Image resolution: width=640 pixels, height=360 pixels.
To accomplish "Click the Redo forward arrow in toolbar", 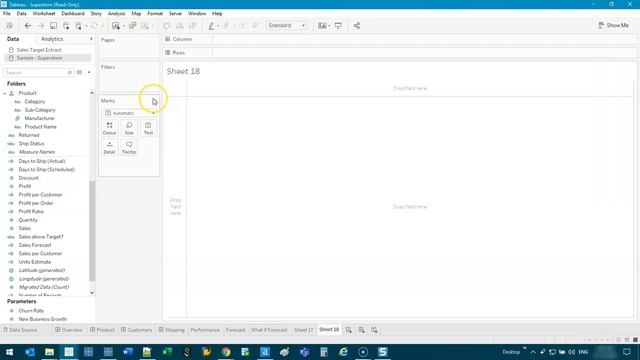I will click(x=40, y=26).
